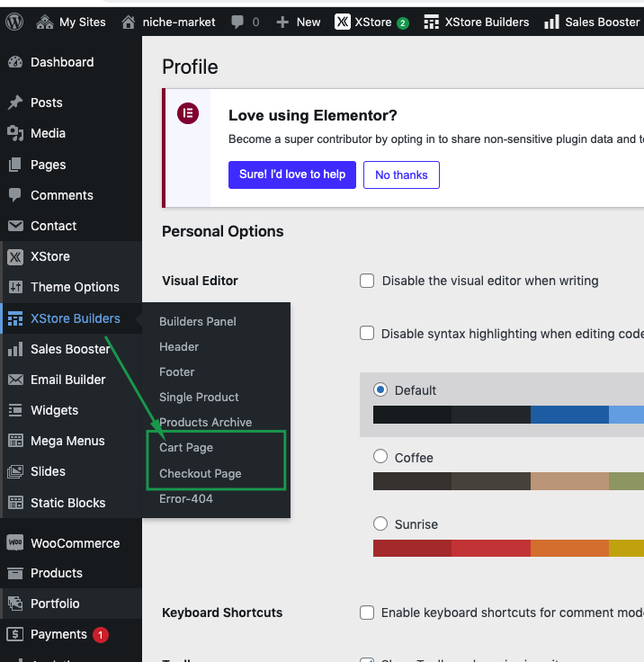
Task: Click the Products archive-box icon
Action: (15, 573)
